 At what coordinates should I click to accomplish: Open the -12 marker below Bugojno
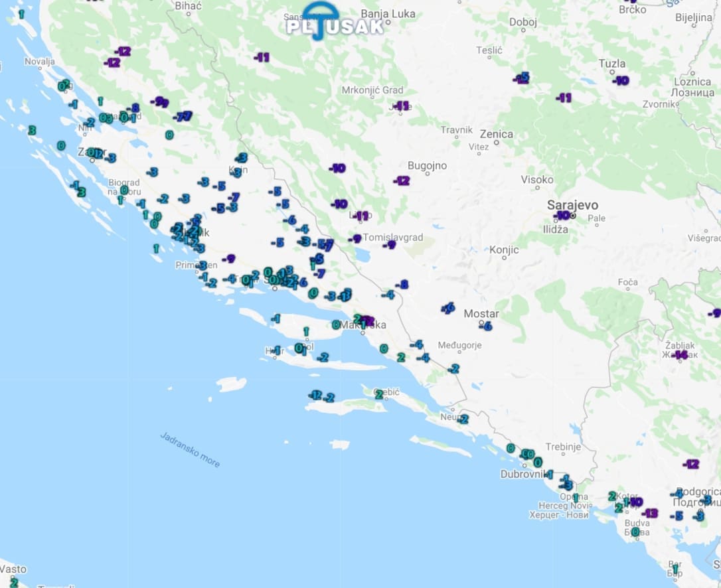(402, 181)
